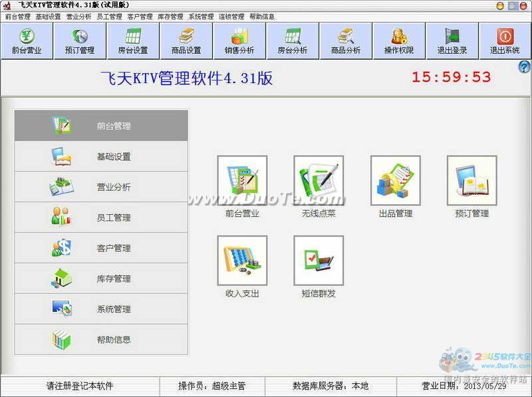
Task: Open 帮助信息 sidebar entry
Action: tap(101, 340)
